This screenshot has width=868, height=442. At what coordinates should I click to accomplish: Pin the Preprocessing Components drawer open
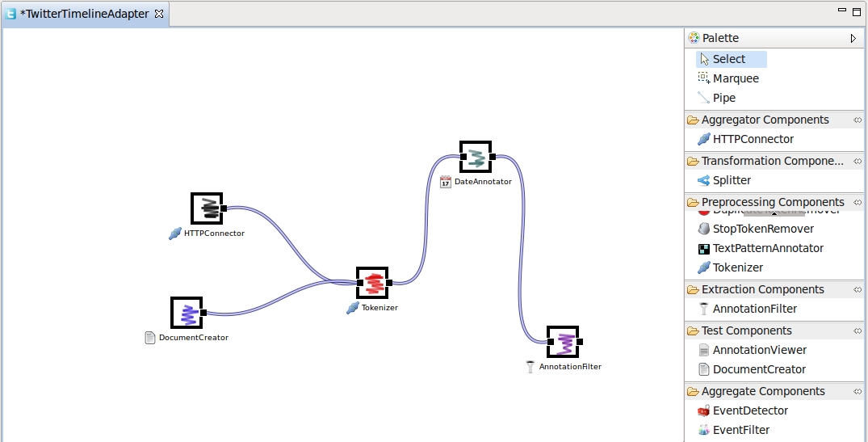point(858,202)
